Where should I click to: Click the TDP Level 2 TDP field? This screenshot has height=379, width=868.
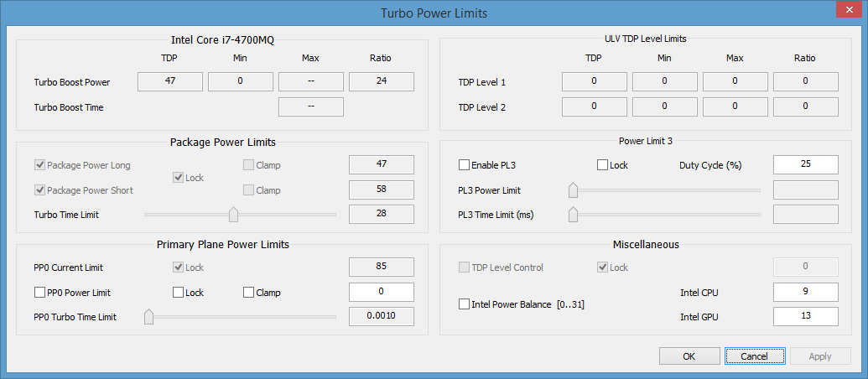(594, 106)
